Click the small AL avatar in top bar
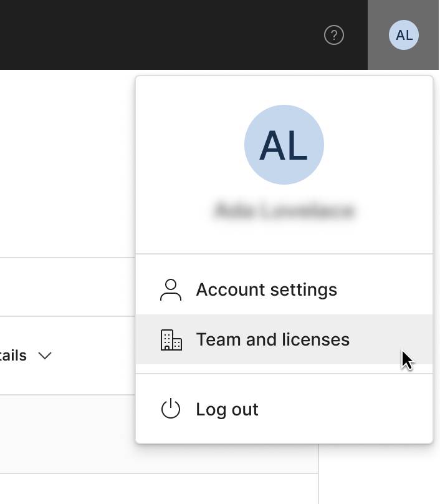The image size is (440, 504). pos(404,35)
